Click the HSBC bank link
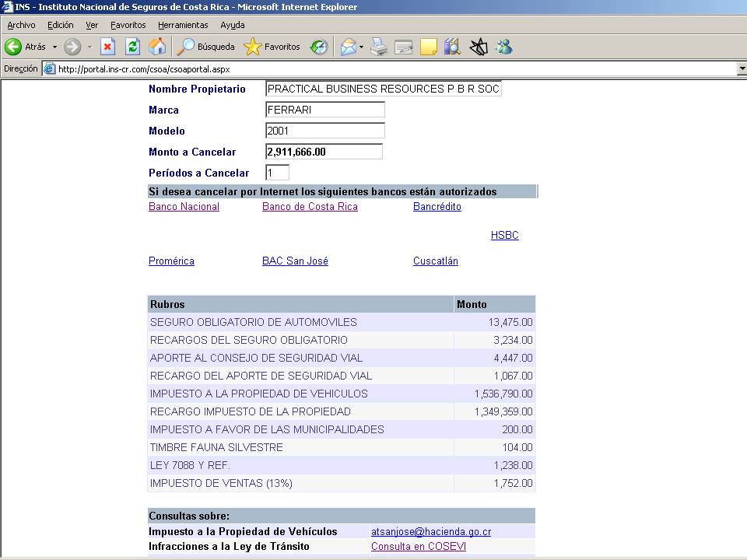This screenshot has height=560, width=747. click(x=504, y=236)
